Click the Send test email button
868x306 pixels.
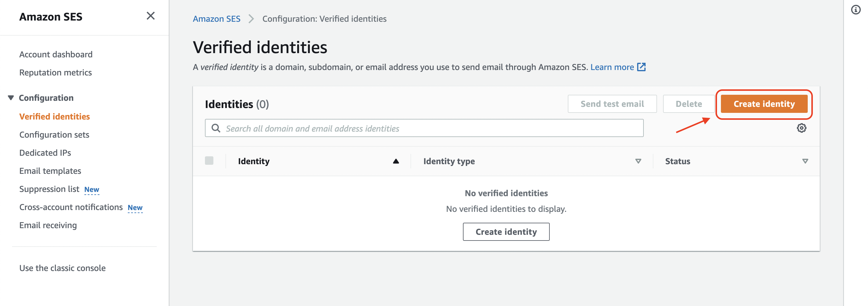612,104
